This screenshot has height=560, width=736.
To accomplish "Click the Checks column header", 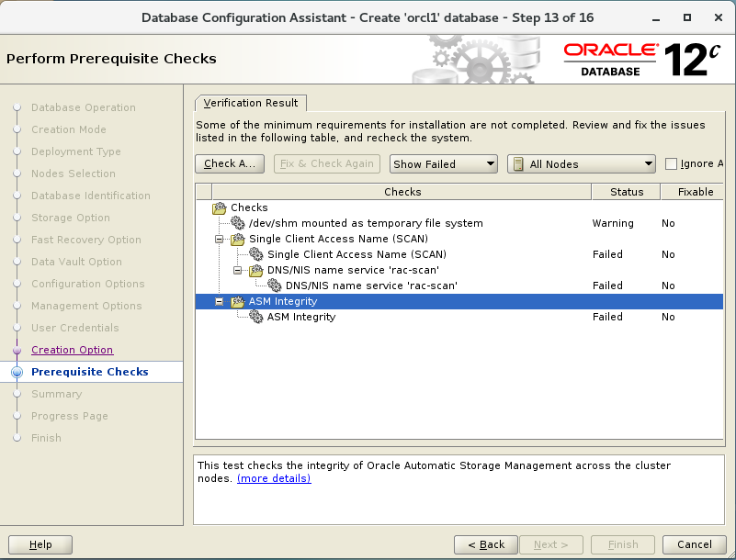I will (402, 192).
